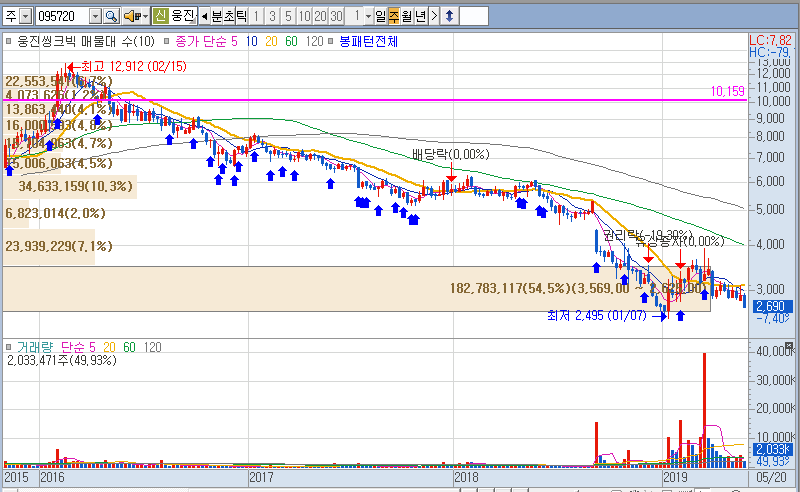This screenshot has width=800, height=492.
Task: Choose the 3 interval button
Action: [x=272, y=16]
